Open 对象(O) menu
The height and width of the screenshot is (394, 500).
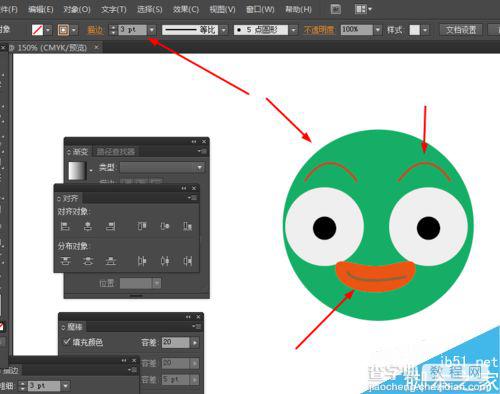tap(77, 9)
